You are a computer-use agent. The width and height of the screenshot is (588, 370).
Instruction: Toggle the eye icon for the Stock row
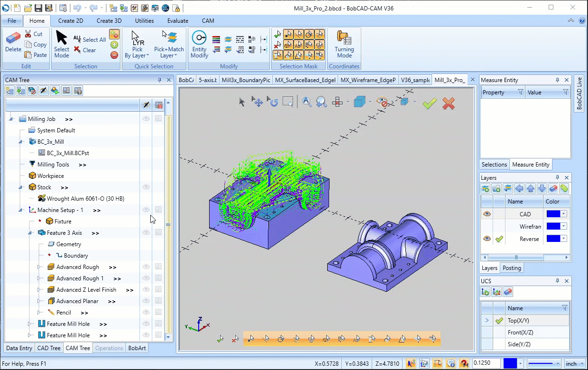point(146,187)
